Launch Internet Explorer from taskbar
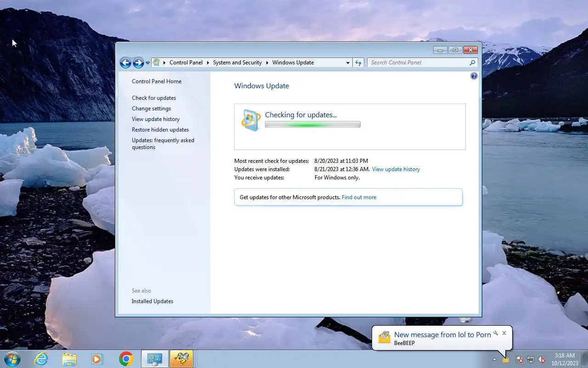The image size is (588, 368). [x=41, y=359]
